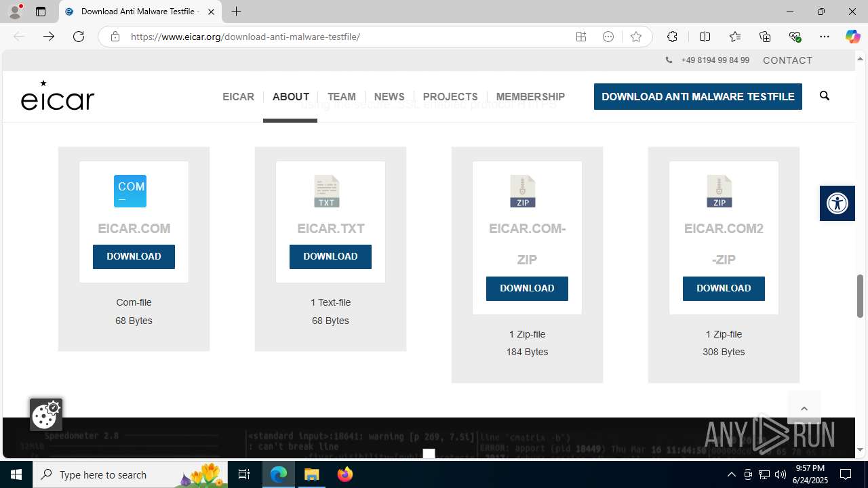Open volume control in system tray

click(781, 474)
